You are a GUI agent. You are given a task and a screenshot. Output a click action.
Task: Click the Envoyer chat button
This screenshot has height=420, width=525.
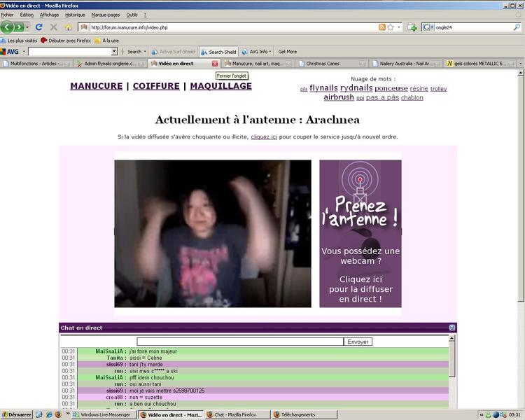pyautogui.click(x=358, y=342)
